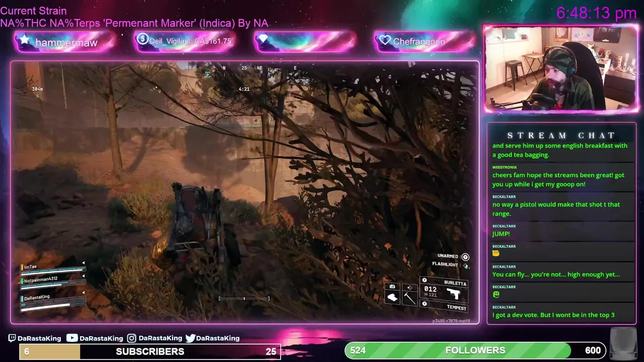644x362 pixels.
Task: Click the ImTae teammate health bar
Action: 53,270
